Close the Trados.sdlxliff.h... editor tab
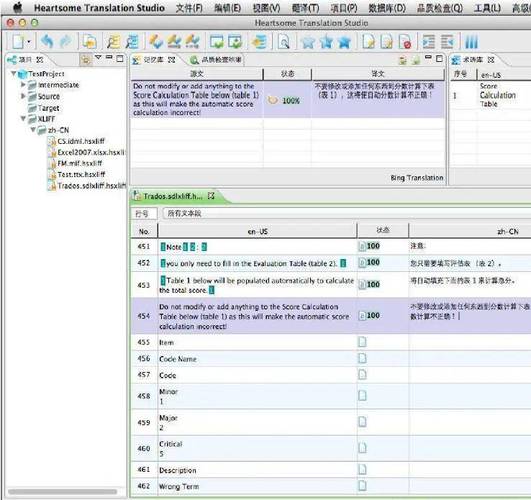The height and width of the screenshot is (500, 531). click(211, 196)
